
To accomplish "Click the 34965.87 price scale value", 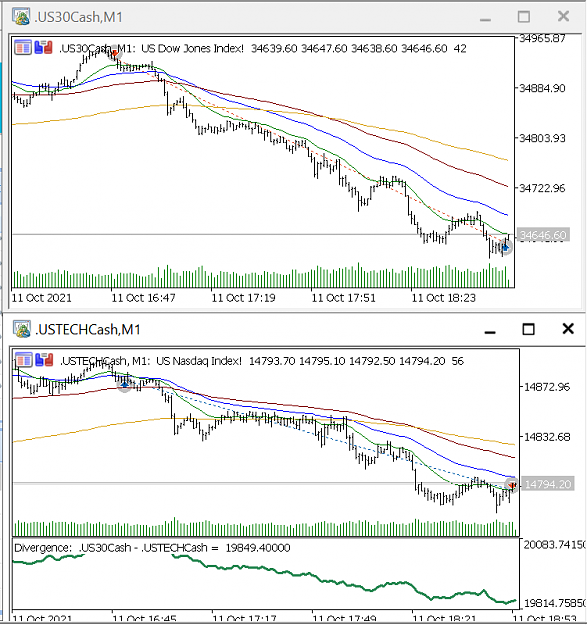I will (542, 38).
